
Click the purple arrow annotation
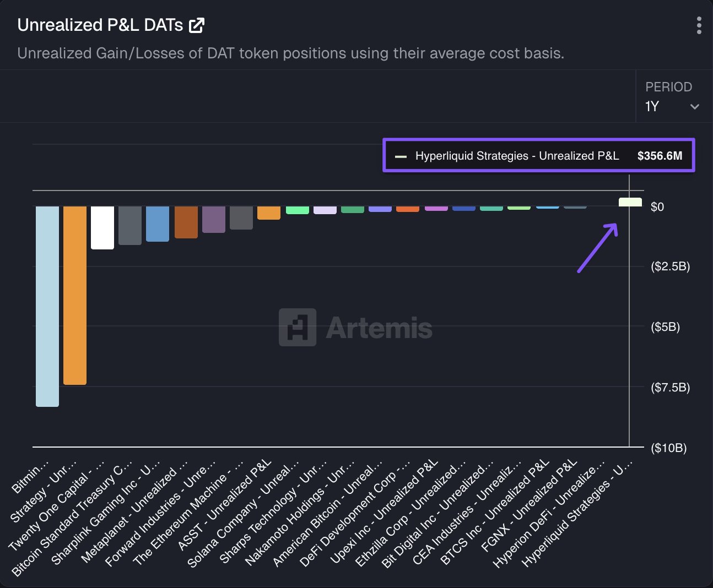(x=598, y=248)
